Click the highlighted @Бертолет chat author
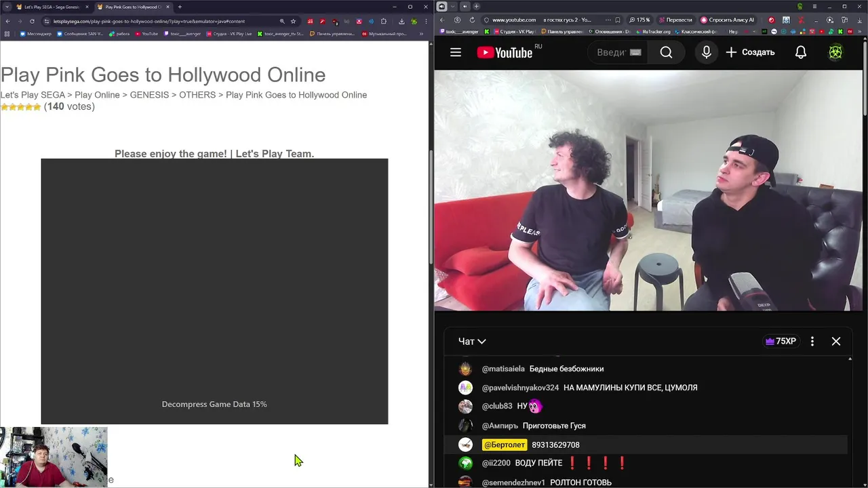Image resolution: width=868 pixels, height=488 pixels. pyautogui.click(x=505, y=445)
